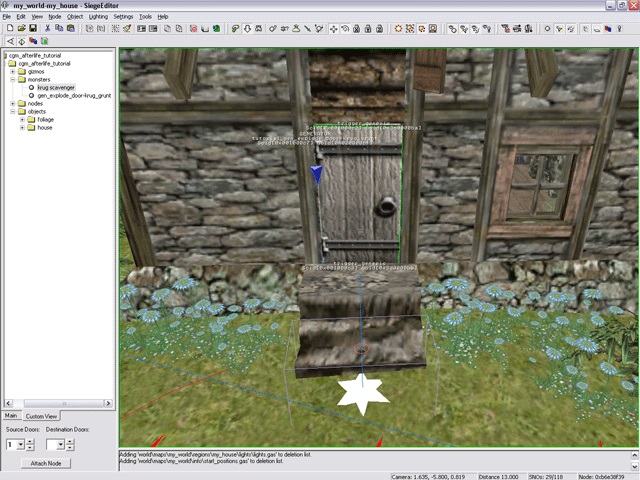Expand the foliage folder
The width and height of the screenshot is (640, 480).
(x=22, y=120)
